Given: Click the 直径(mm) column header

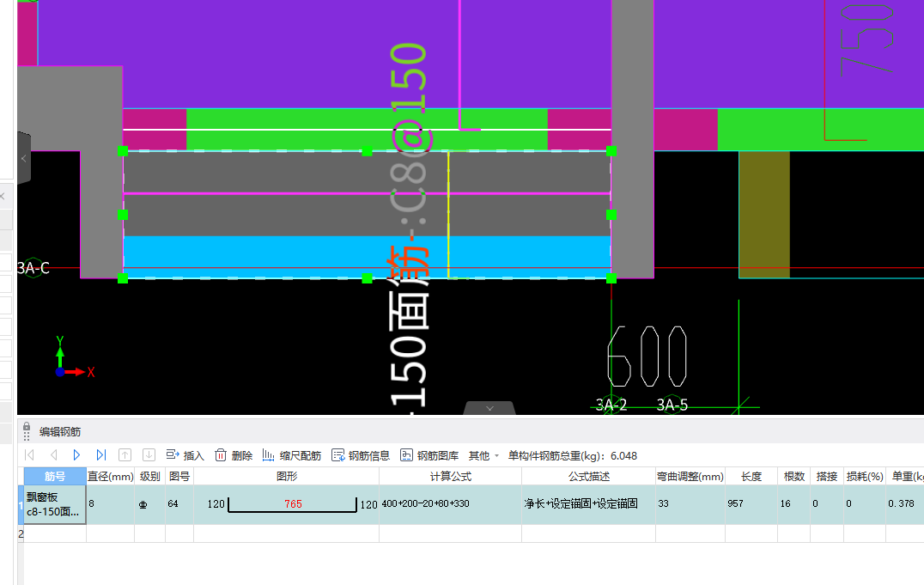Looking at the screenshot, I should click(x=111, y=476).
